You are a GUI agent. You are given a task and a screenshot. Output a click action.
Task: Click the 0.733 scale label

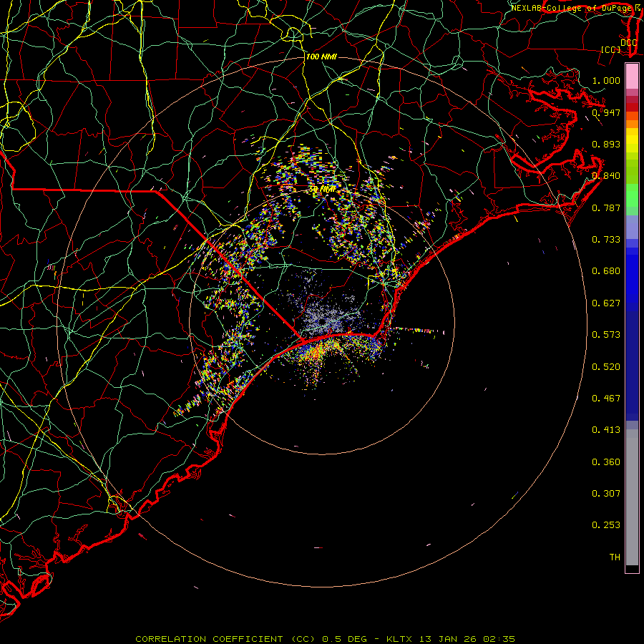click(x=606, y=240)
